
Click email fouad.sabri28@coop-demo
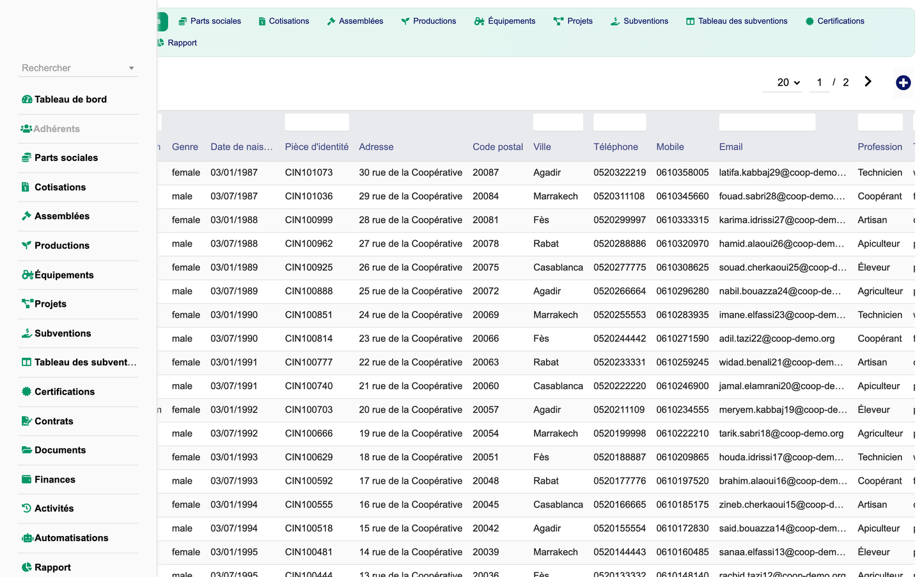point(782,196)
